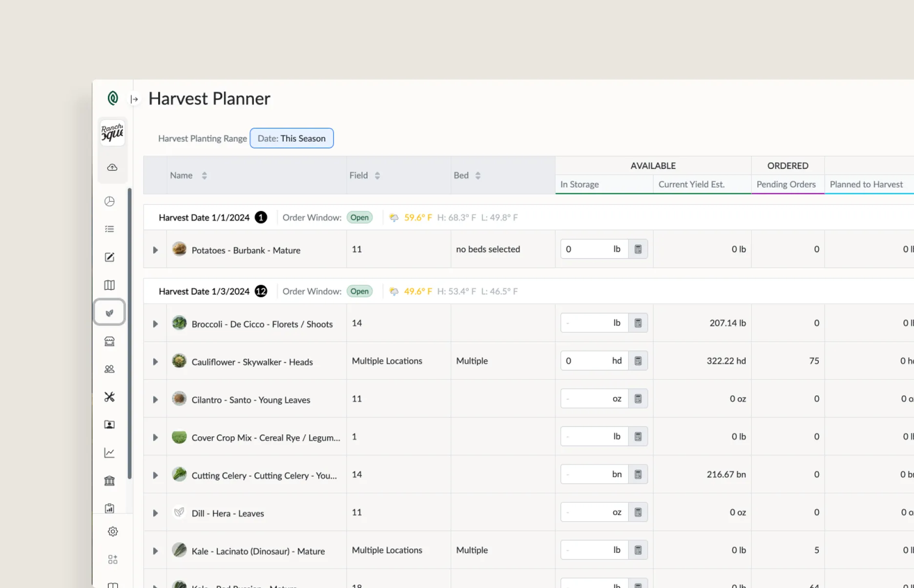Open the tools wrench sidebar icon
914x588 pixels.
point(109,397)
